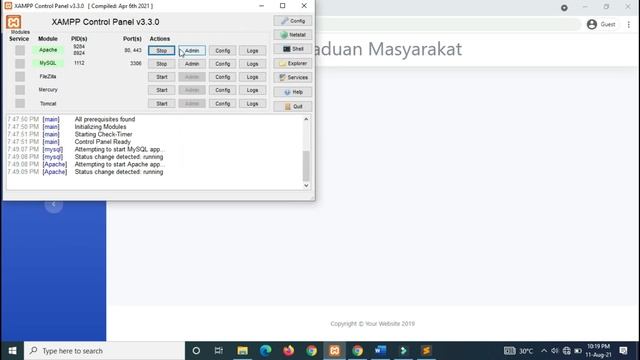View the Apache Logs
This screenshot has width=640, height=360.
[252, 51]
